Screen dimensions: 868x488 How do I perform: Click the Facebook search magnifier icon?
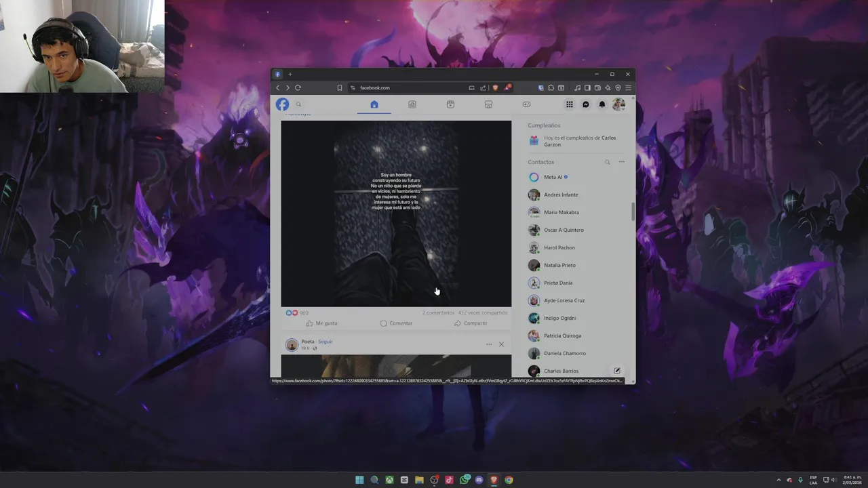point(298,104)
